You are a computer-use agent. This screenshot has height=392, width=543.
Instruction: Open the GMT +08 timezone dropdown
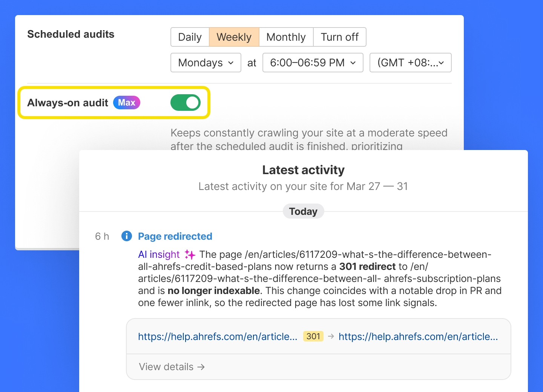[410, 63]
